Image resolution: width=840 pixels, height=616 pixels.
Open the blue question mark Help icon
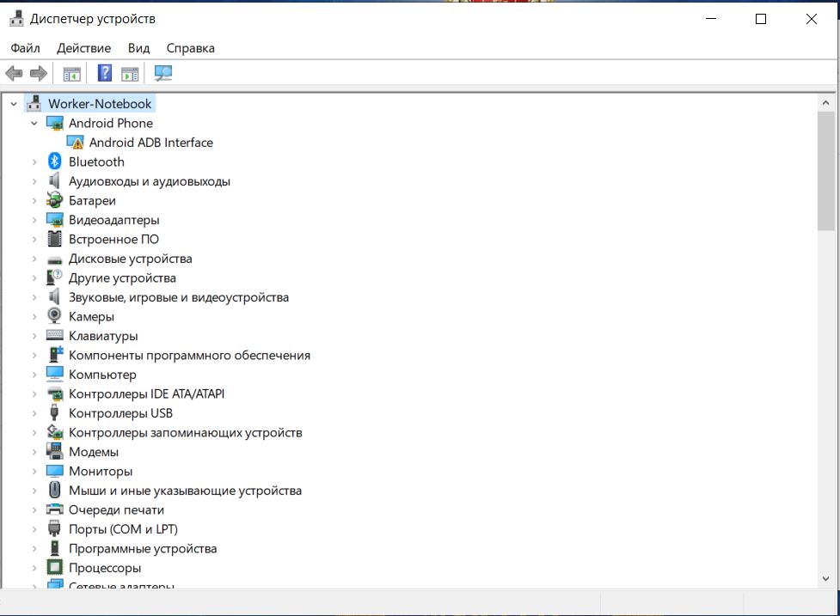click(x=105, y=73)
